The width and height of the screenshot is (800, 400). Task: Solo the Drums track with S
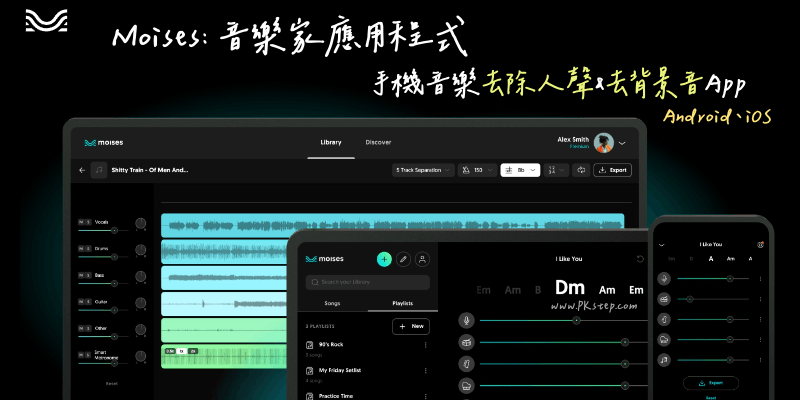(88, 248)
